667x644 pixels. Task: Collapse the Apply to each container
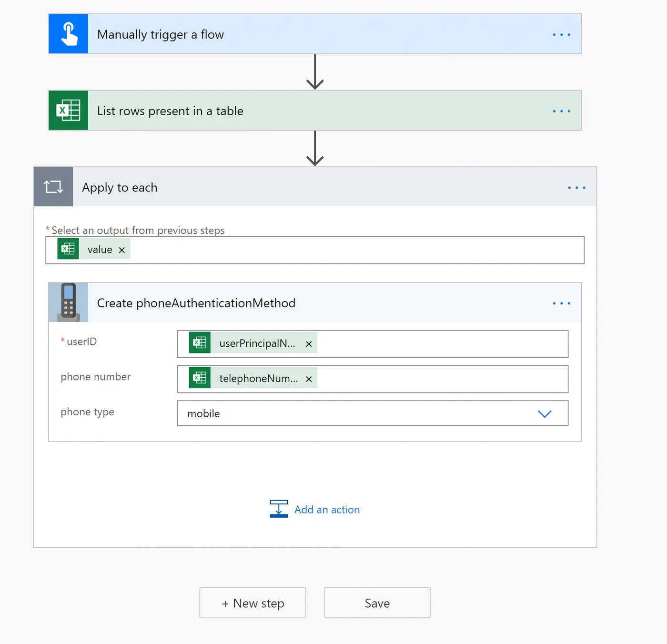[x=315, y=187]
